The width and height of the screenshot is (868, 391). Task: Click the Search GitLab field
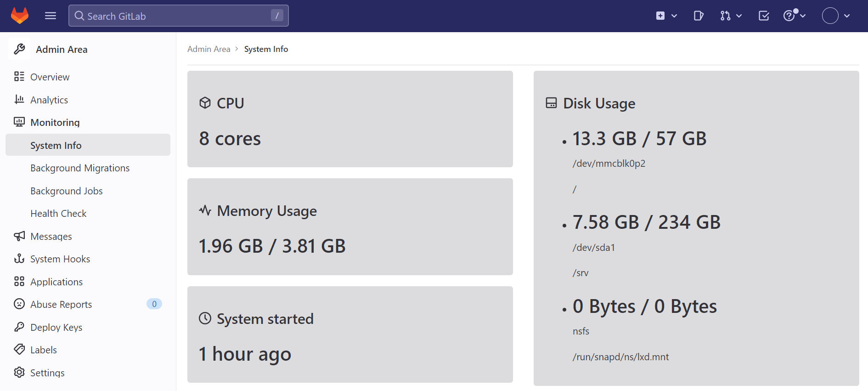click(x=179, y=16)
